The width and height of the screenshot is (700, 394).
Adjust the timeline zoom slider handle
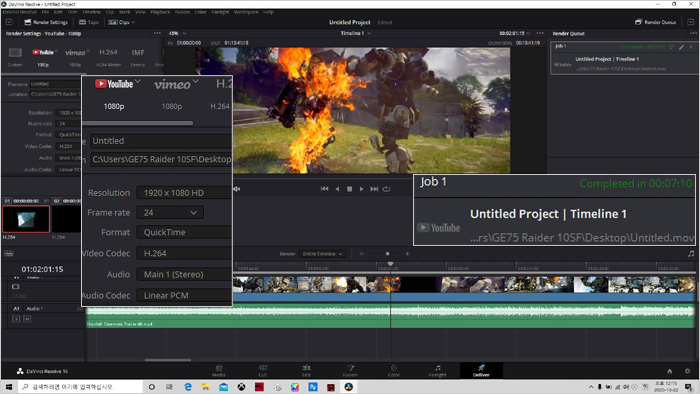point(388,254)
